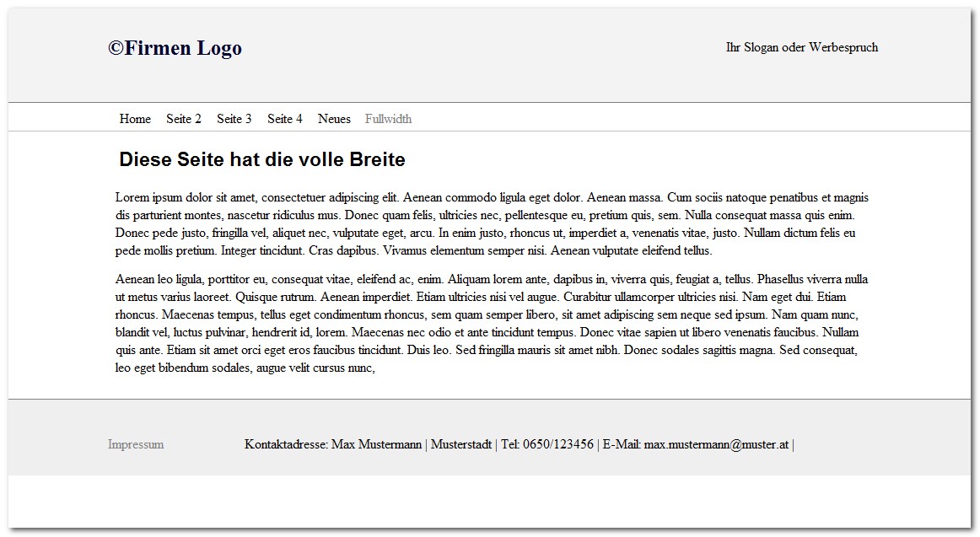The width and height of the screenshot is (980, 537).
Task: Click the copyright symbol before the logo
Action: [116, 49]
